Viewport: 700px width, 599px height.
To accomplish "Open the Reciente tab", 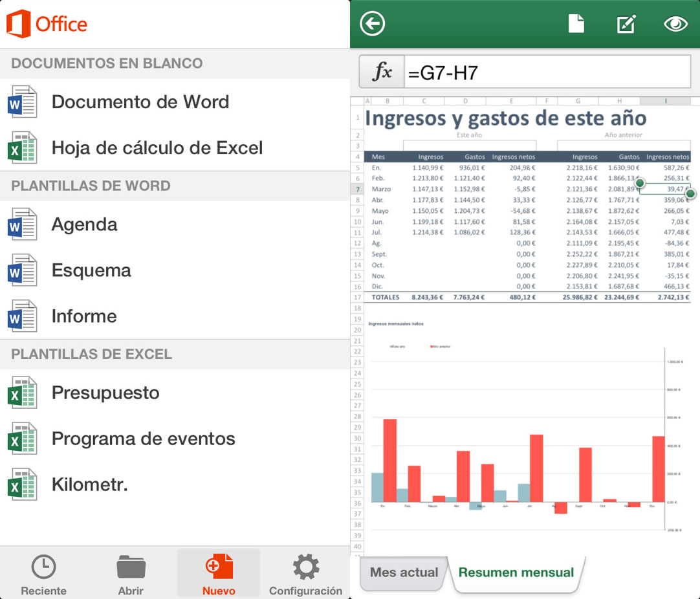I will click(44, 575).
